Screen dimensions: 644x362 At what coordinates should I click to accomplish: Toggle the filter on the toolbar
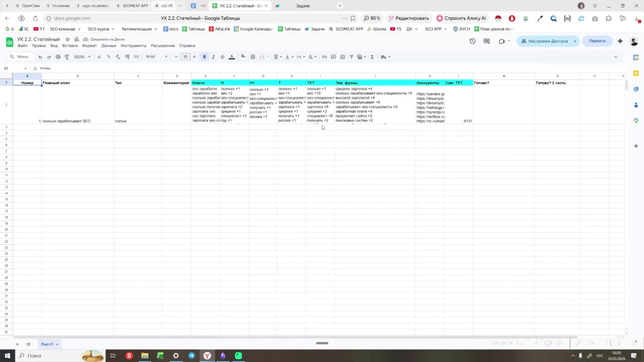pos(351,57)
